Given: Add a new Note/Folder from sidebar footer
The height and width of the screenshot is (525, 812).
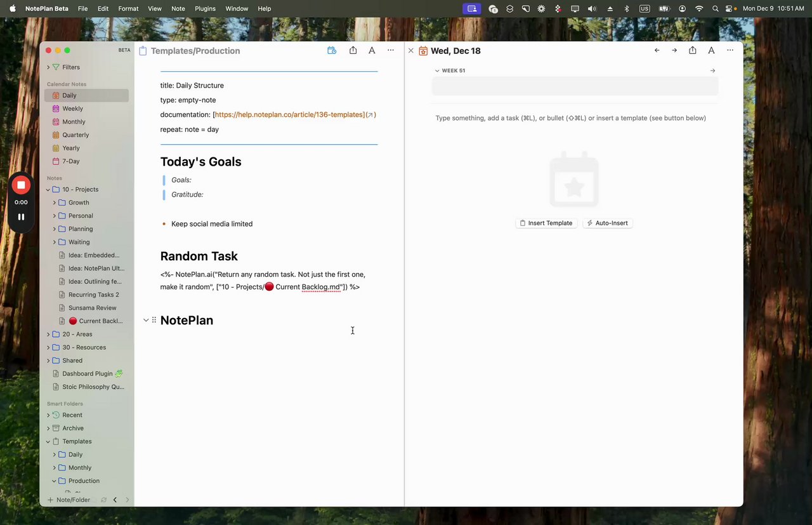Looking at the screenshot, I should pos(69,500).
